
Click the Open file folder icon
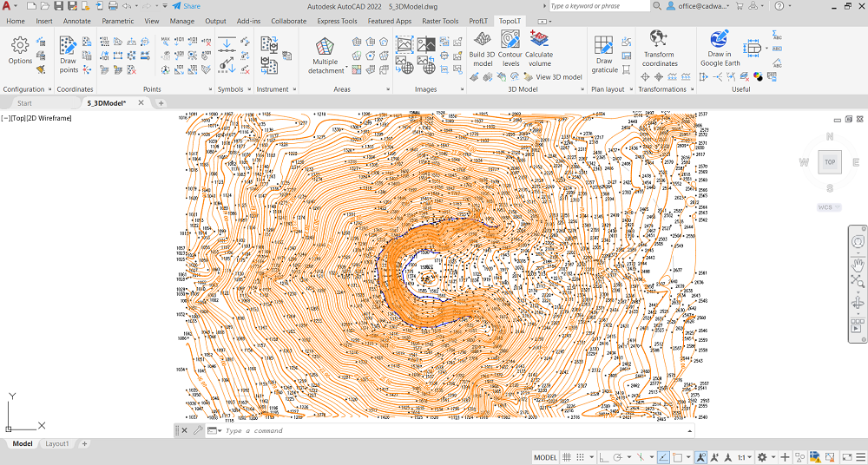45,6
